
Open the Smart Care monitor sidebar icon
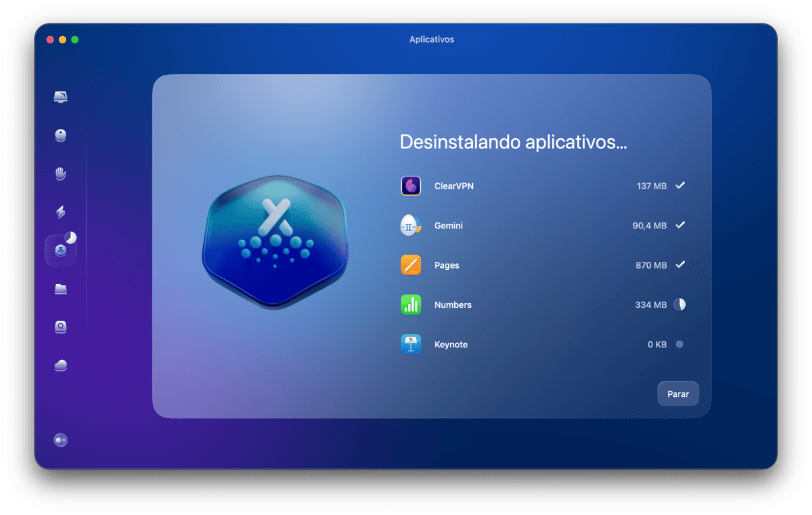61,97
